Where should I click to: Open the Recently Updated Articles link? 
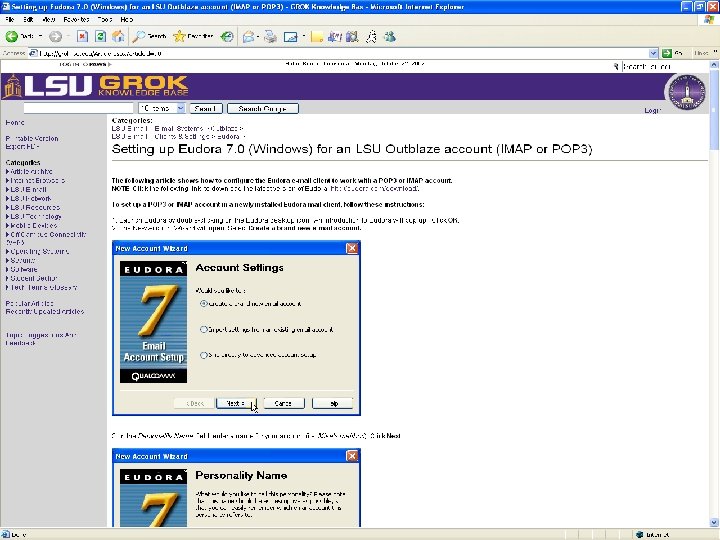point(45,311)
